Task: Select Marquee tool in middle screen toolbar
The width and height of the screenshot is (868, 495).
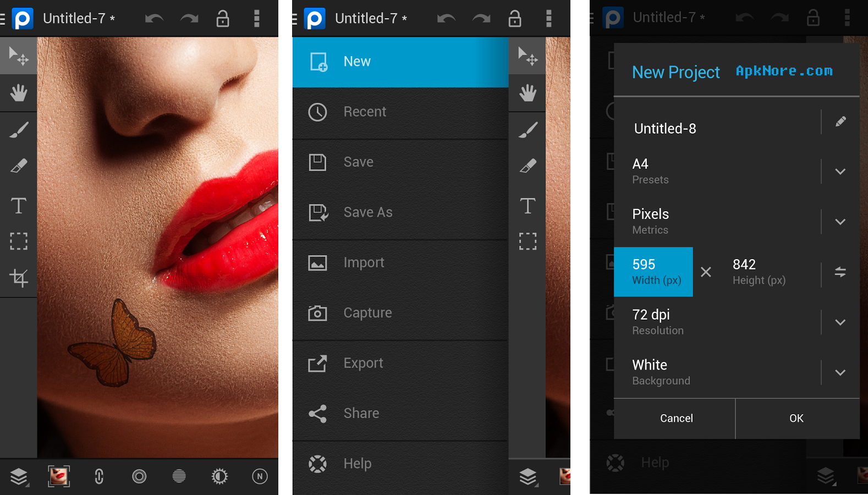Action: click(528, 241)
